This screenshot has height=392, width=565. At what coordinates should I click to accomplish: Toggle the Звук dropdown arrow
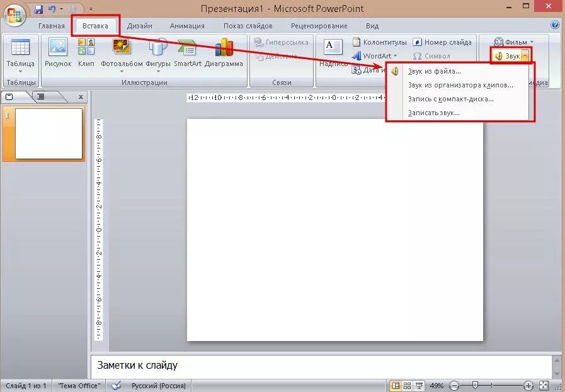525,56
